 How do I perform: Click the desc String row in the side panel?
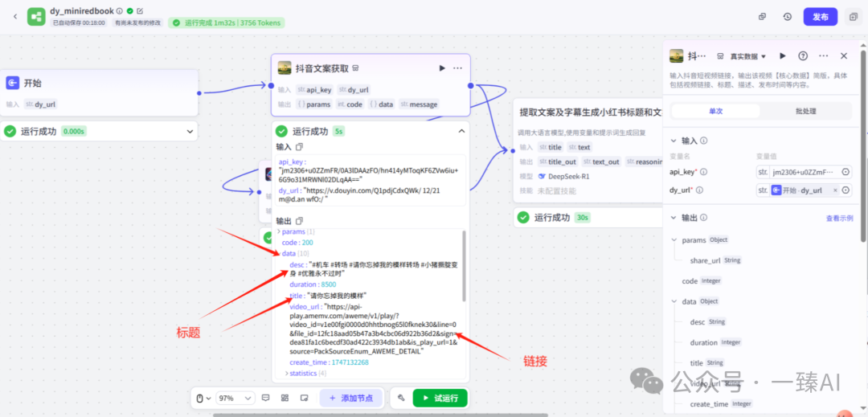tap(708, 322)
